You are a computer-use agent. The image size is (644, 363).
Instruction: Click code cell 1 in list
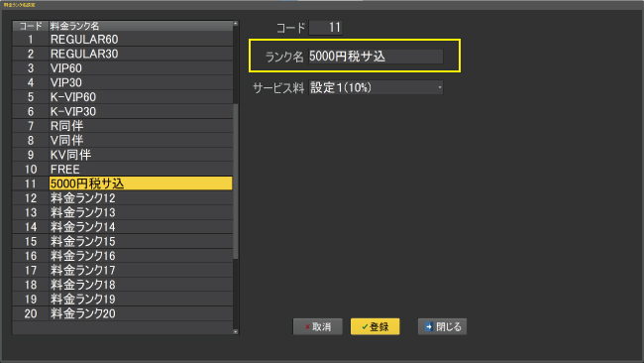pos(31,40)
